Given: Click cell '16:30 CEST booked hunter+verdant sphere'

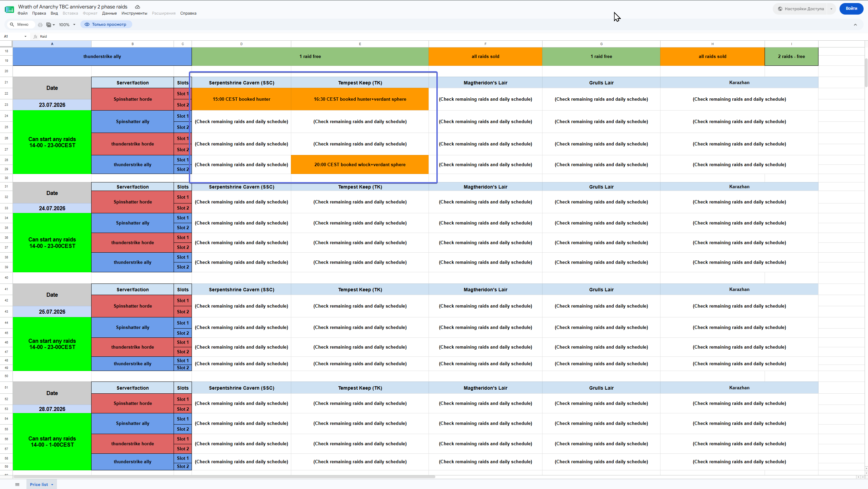Looking at the screenshot, I should point(360,99).
